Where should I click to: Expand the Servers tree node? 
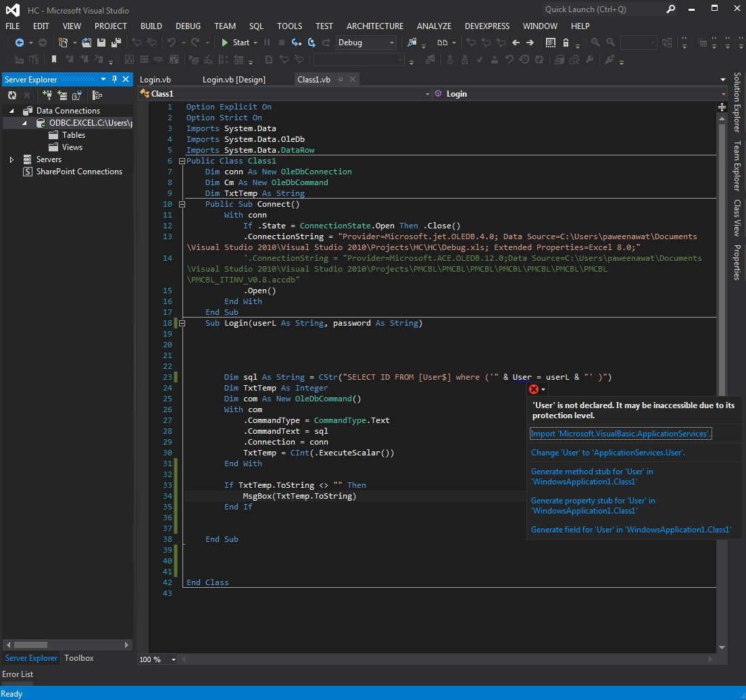tap(12, 159)
